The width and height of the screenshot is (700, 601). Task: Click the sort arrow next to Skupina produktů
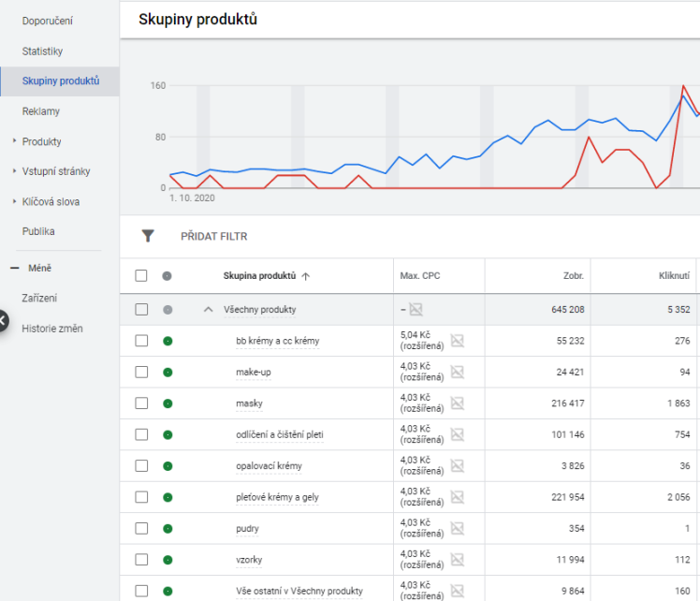pyautogui.click(x=306, y=276)
